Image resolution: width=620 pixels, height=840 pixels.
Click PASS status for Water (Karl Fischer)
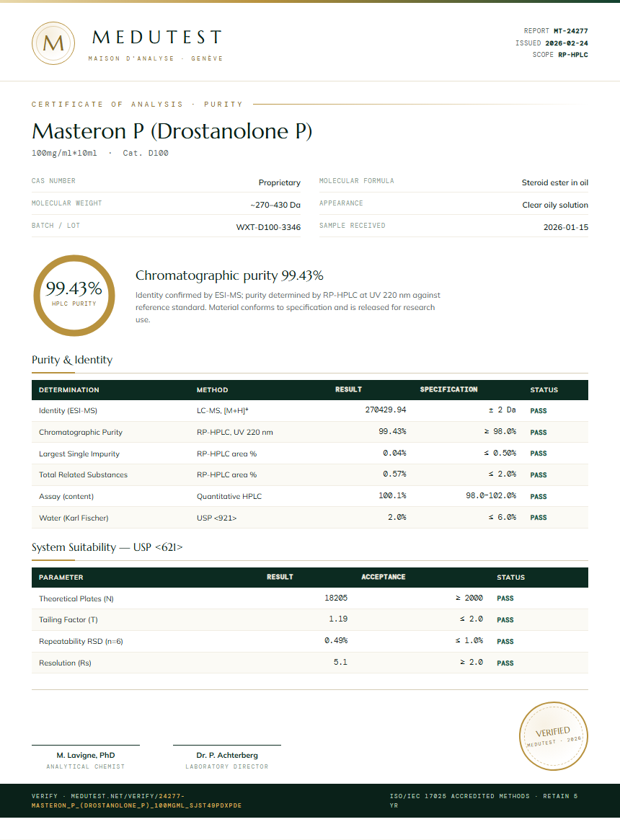[539, 518]
